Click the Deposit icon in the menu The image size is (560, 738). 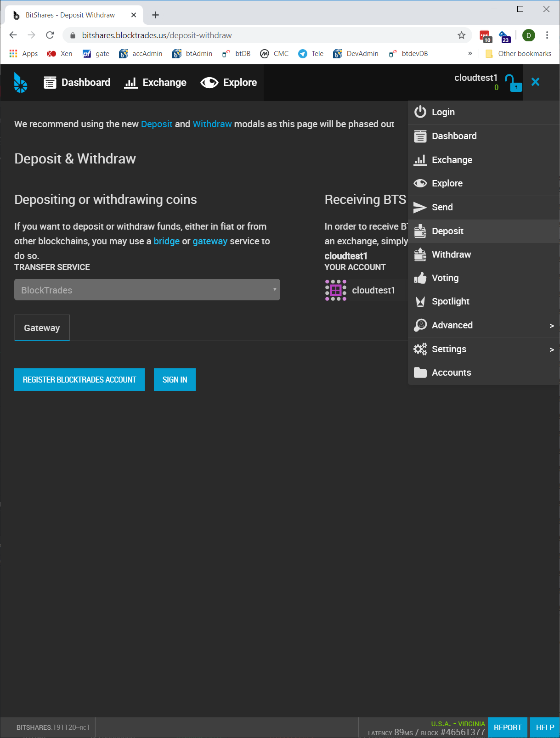coord(420,231)
